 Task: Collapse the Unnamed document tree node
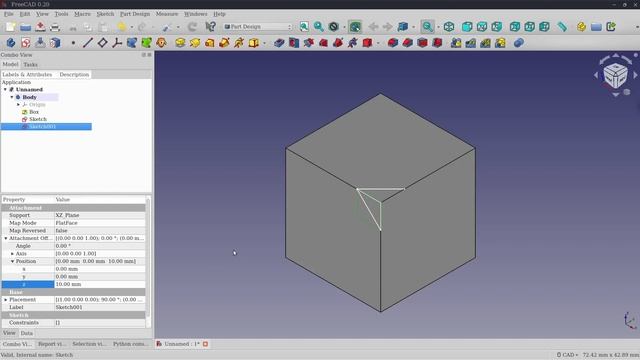coord(5,89)
